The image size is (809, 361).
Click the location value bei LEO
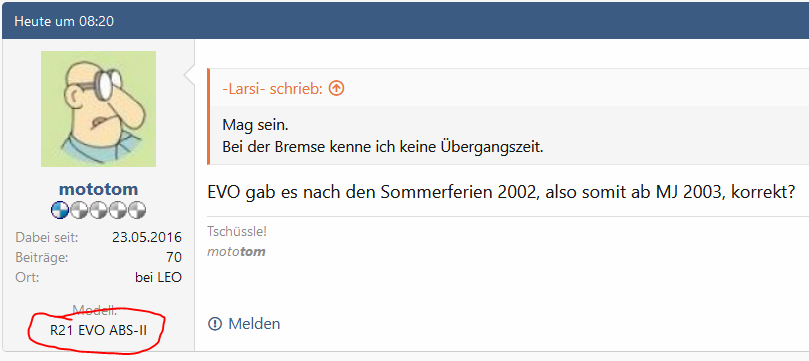[x=158, y=277]
